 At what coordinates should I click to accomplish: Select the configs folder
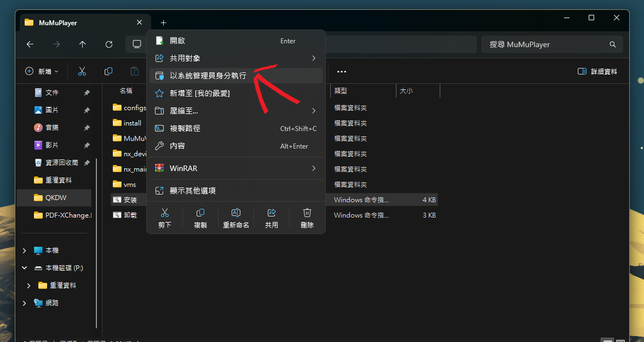coord(129,107)
